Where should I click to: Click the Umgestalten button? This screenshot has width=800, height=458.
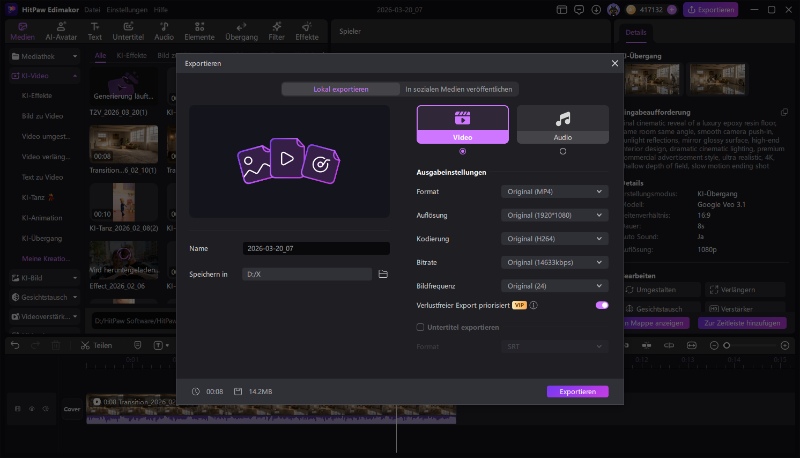click(x=656, y=290)
